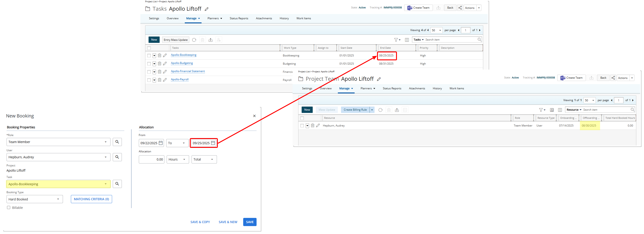This screenshot has width=644, height=234.
Task: Switch to the Work Items tab in Project Team
Action: [457, 88]
